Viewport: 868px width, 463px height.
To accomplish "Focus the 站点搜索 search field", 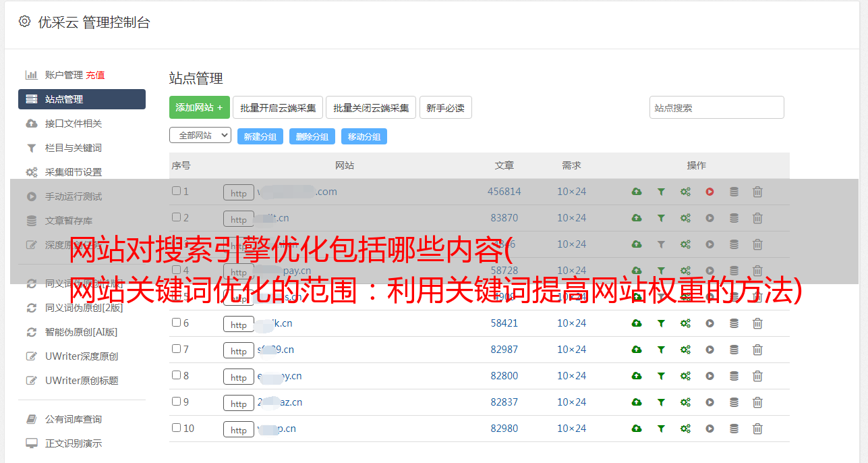I will [x=716, y=107].
